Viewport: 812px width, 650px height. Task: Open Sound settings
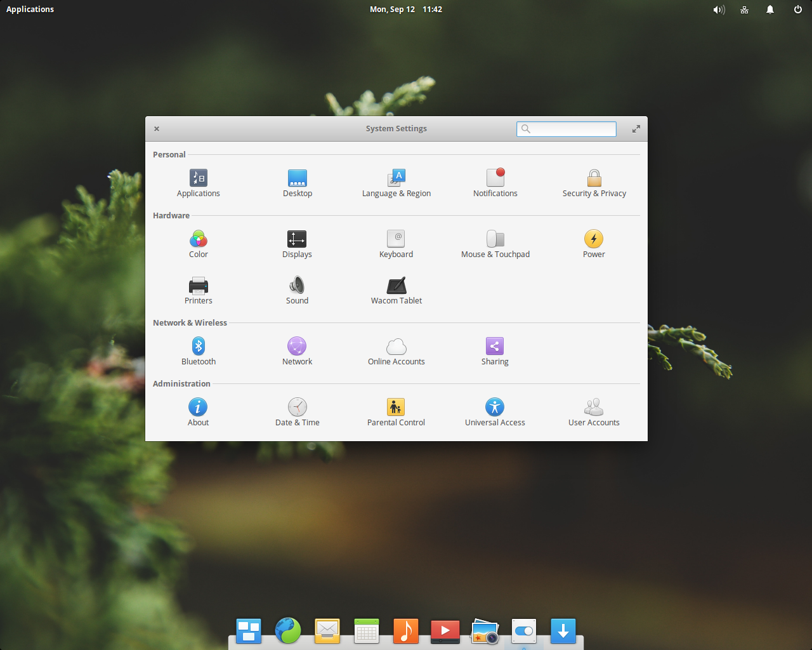[x=298, y=291]
